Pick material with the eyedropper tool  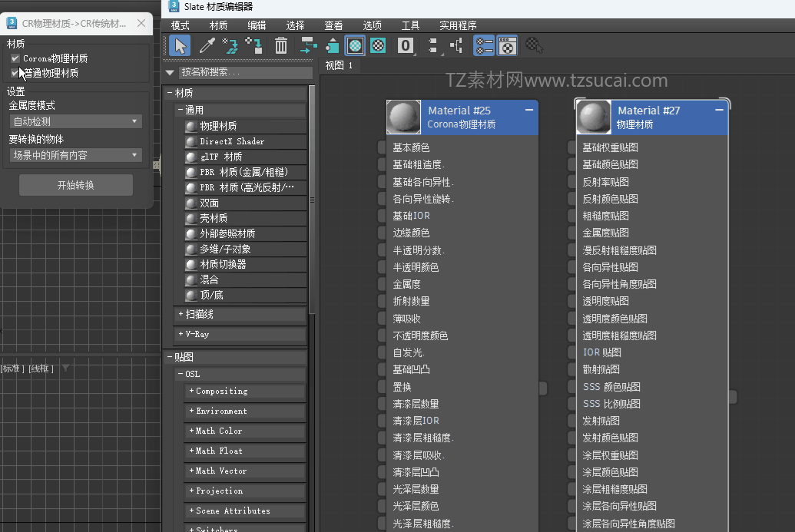pyautogui.click(x=206, y=46)
